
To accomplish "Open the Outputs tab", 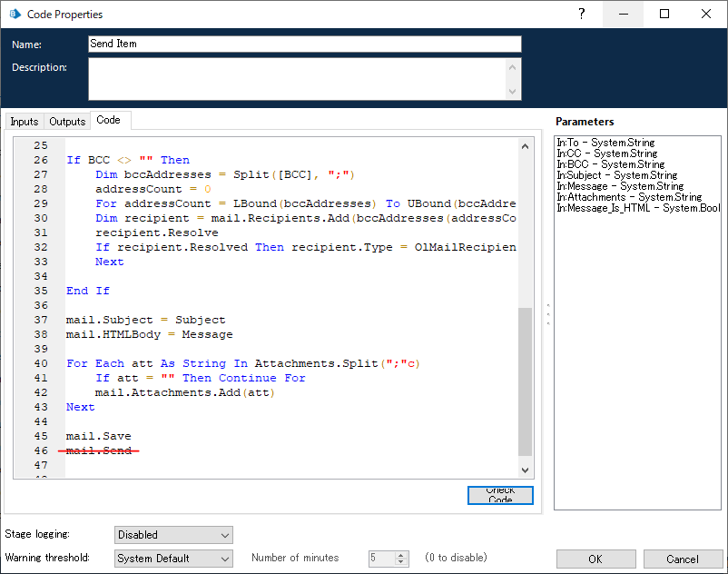I will pyautogui.click(x=67, y=122).
